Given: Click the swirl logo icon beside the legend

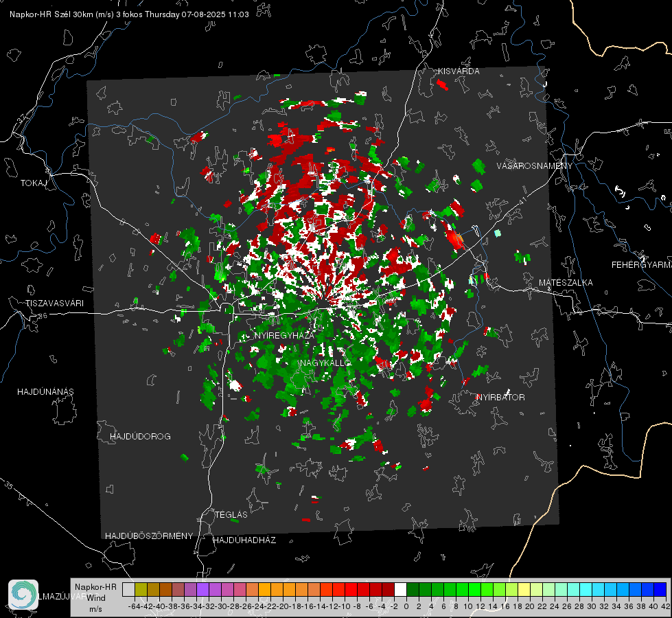Looking at the screenshot, I should 23,595.
